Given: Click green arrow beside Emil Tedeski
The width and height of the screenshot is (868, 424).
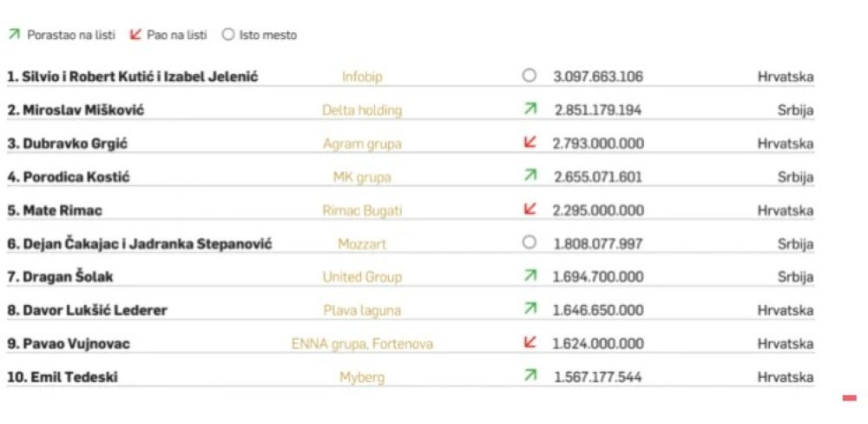Looking at the screenshot, I should [x=530, y=376].
